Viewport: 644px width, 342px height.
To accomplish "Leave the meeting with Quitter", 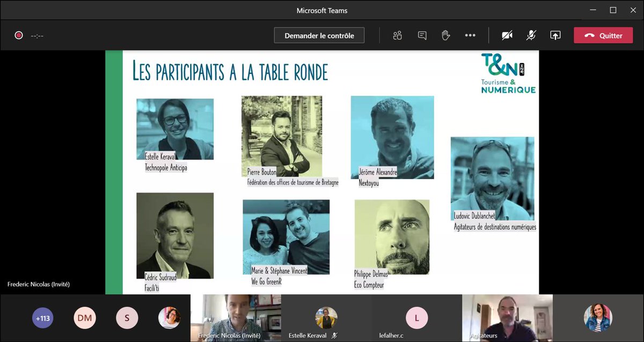I will coord(603,35).
